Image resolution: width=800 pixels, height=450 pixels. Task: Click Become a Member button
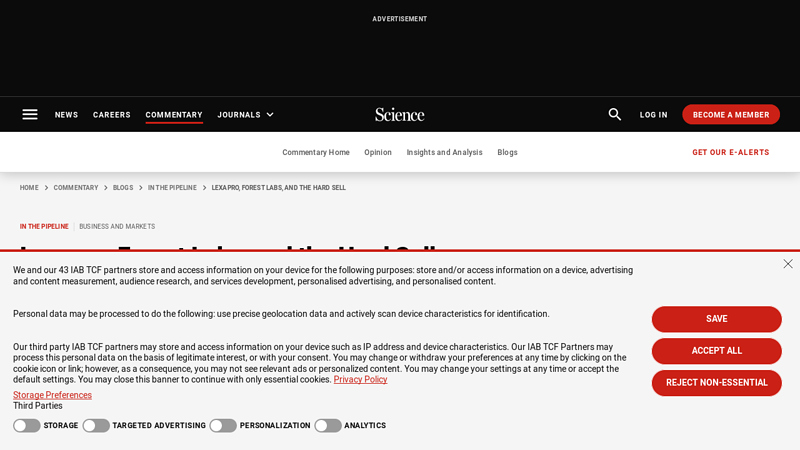tap(731, 114)
